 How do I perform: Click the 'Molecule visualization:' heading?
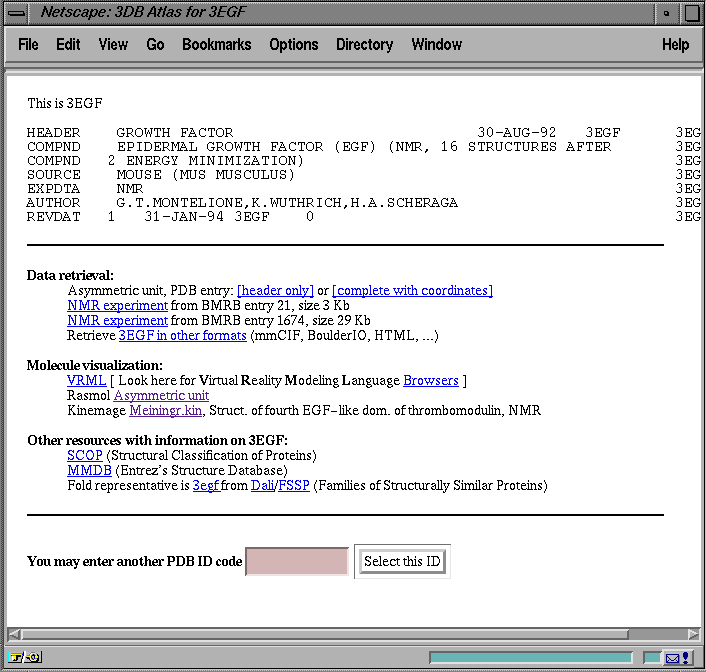95,365
